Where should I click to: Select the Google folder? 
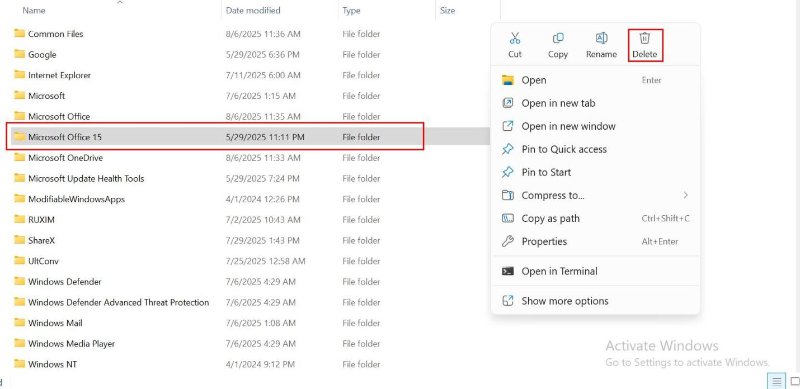[x=42, y=55]
